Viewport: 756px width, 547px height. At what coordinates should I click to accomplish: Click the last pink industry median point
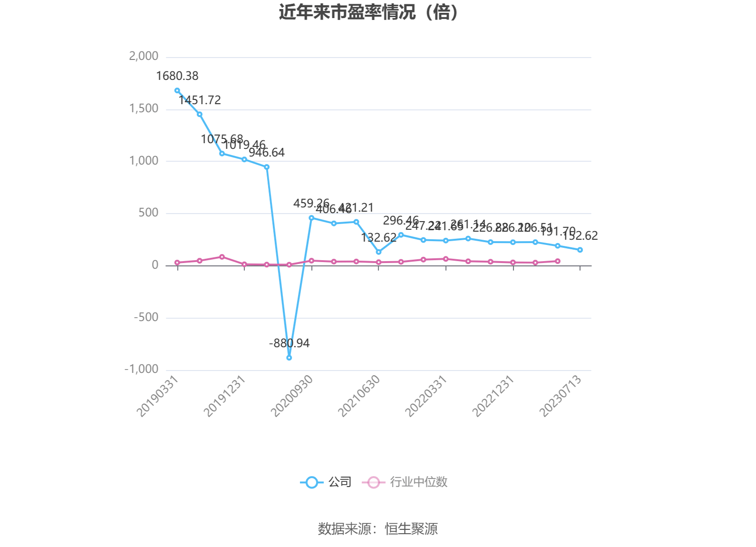[558, 261]
